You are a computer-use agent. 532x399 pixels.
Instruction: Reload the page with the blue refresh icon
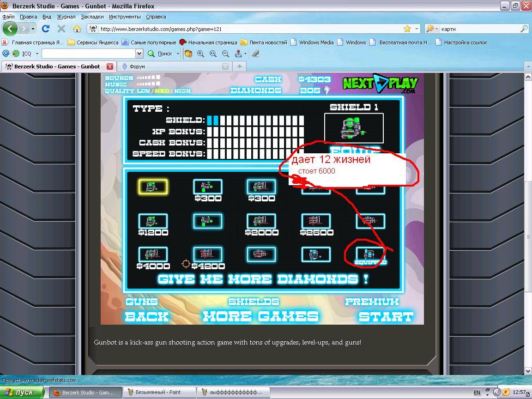(x=46, y=29)
